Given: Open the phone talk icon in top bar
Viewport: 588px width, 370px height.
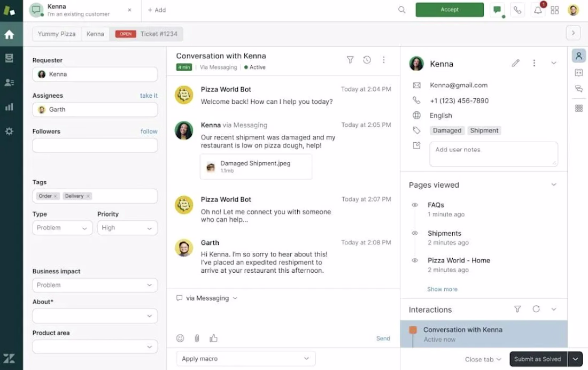Looking at the screenshot, I should point(517,10).
